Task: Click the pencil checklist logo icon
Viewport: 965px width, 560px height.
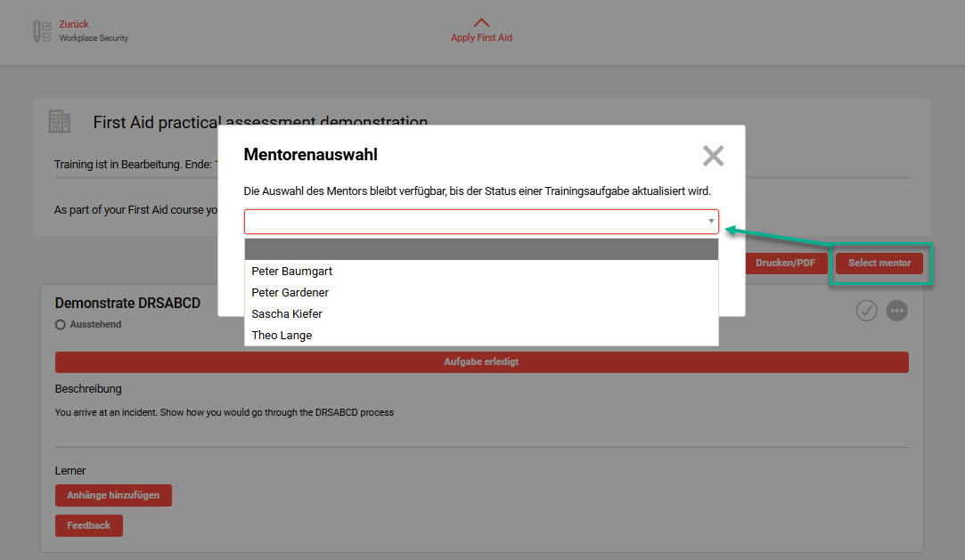Action: tap(41, 29)
